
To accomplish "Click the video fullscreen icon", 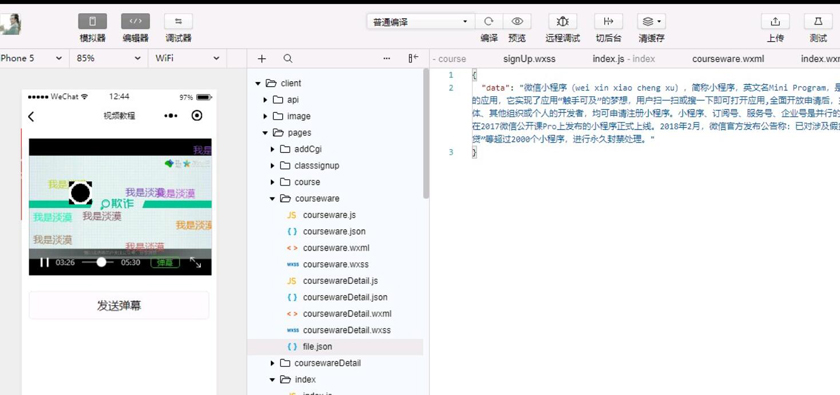I will pos(196,263).
